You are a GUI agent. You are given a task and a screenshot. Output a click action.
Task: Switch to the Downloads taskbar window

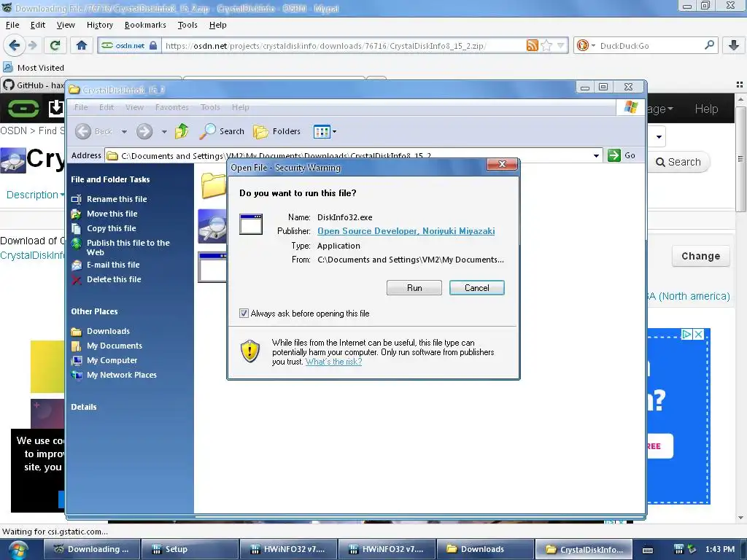coord(484,549)
